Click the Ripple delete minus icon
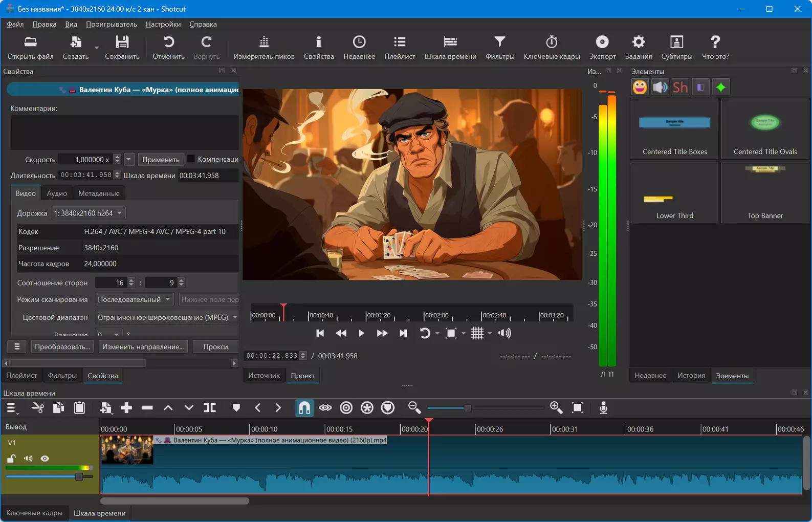Image resolution: width=812 pixels, height=522 pixels. [147, 408]
